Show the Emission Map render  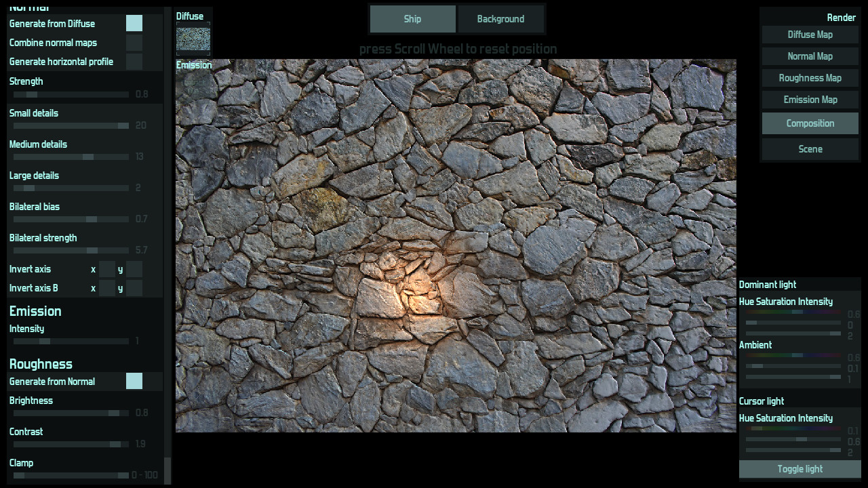[x=810, y=100]
